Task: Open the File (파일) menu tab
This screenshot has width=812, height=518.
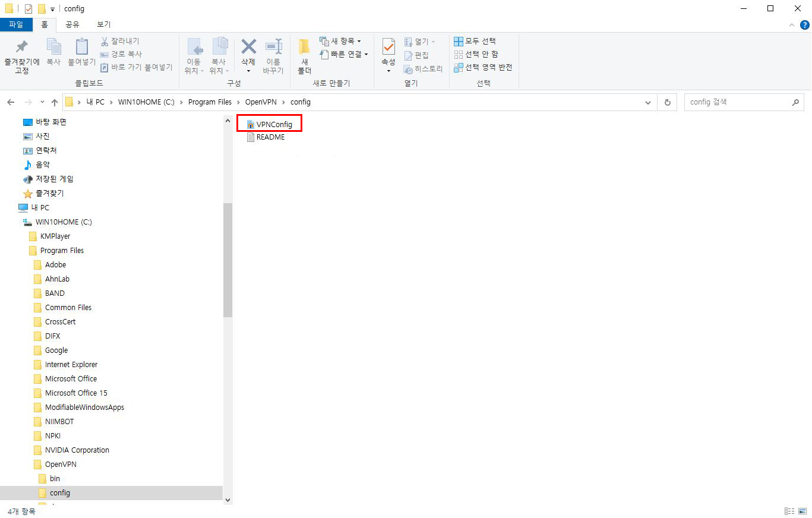Action: tap(16, 24)
